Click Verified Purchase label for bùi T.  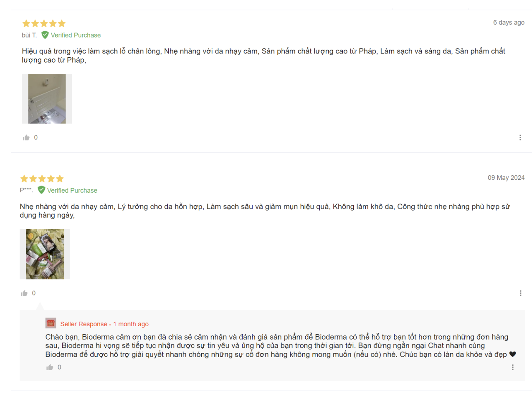(76, 35)
